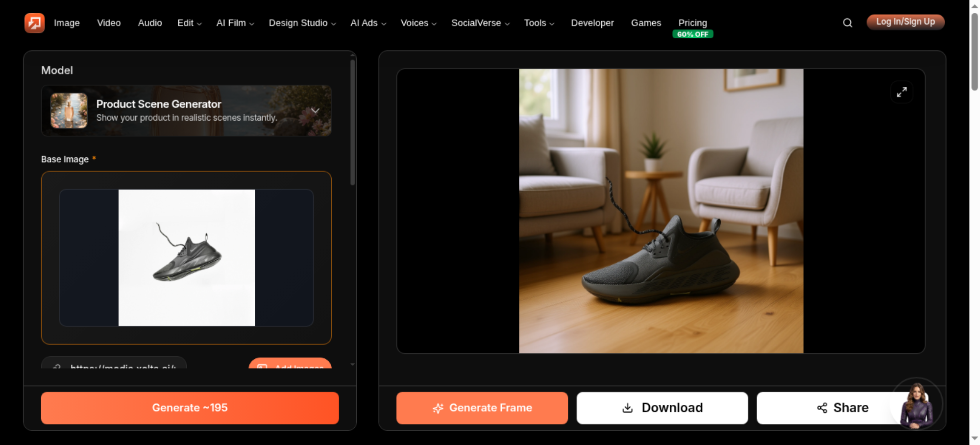
Task: Click the base image shoe thumbnail
Action: [187, 258]
